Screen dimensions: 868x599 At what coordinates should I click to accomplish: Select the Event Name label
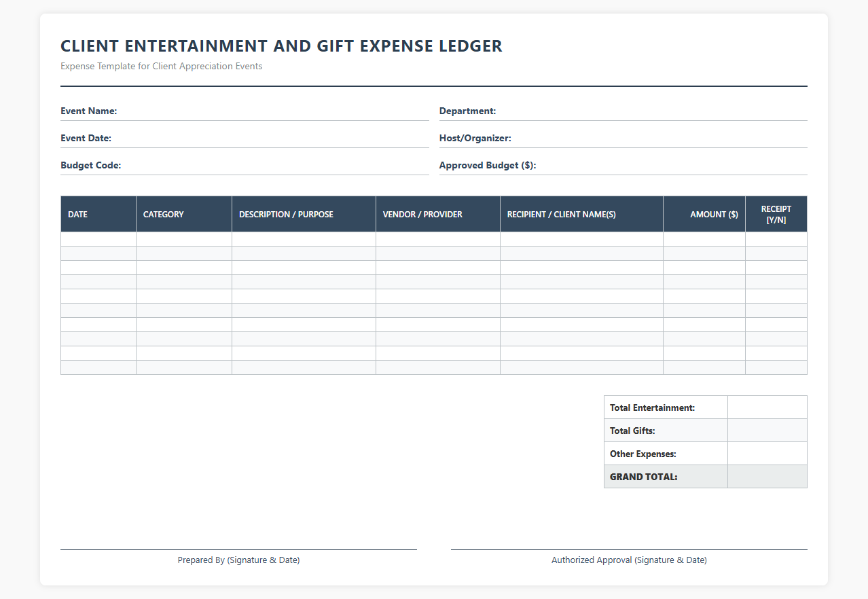tap(89, 111)
